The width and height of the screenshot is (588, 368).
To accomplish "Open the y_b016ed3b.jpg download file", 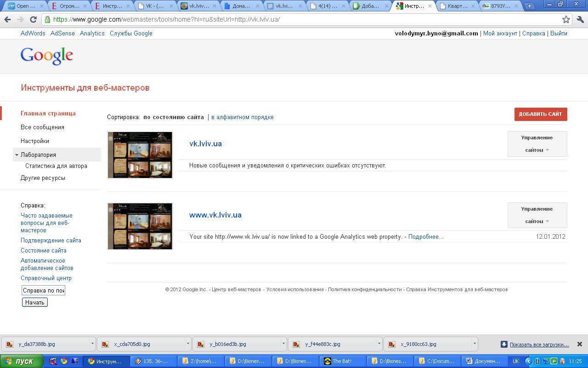I will (x=237, y=344).
